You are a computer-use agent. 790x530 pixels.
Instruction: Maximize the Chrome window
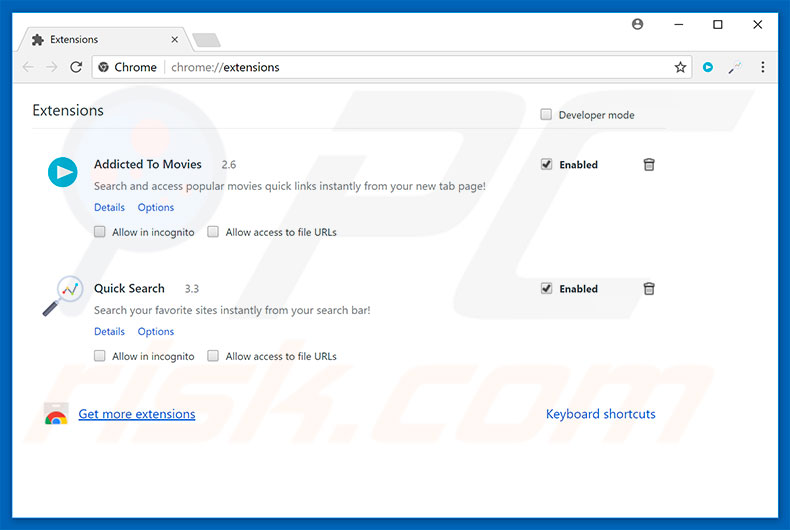click(x=717, y=24)
